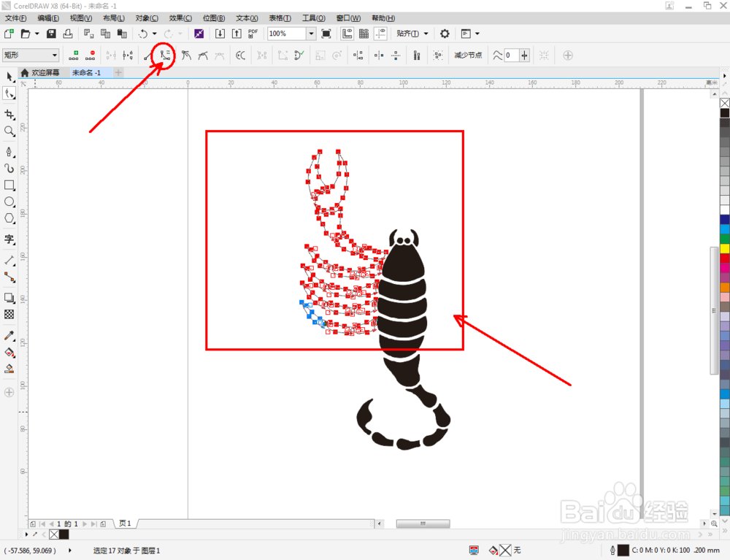Pick the no-color X swatch on the palette
730x560 pixels.
tap(725, 103)
